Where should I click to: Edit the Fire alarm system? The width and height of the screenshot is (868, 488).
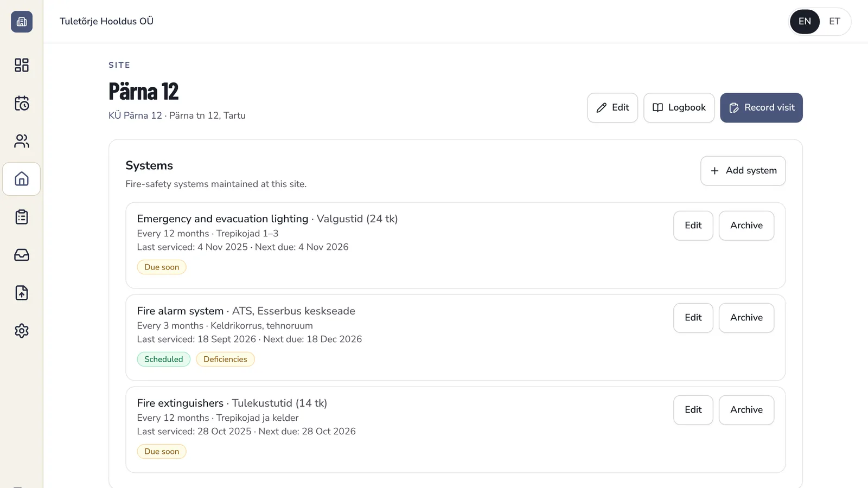(693, 318)
